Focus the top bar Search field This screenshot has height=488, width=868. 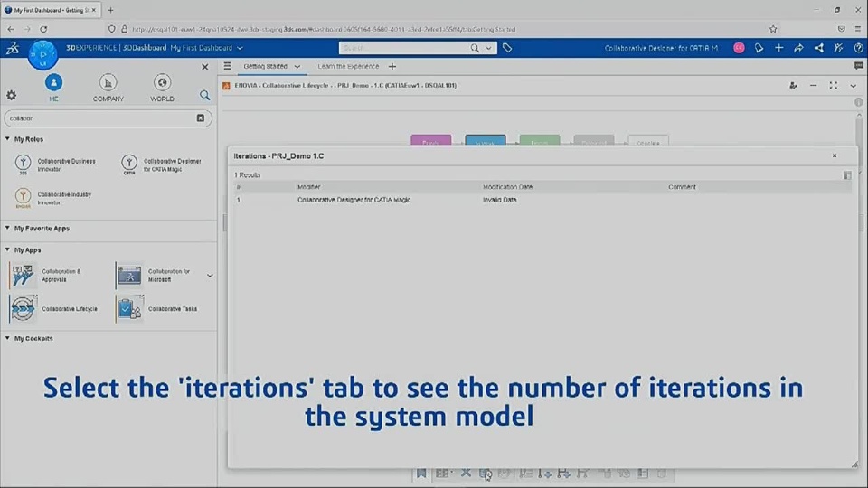(404, 48)
